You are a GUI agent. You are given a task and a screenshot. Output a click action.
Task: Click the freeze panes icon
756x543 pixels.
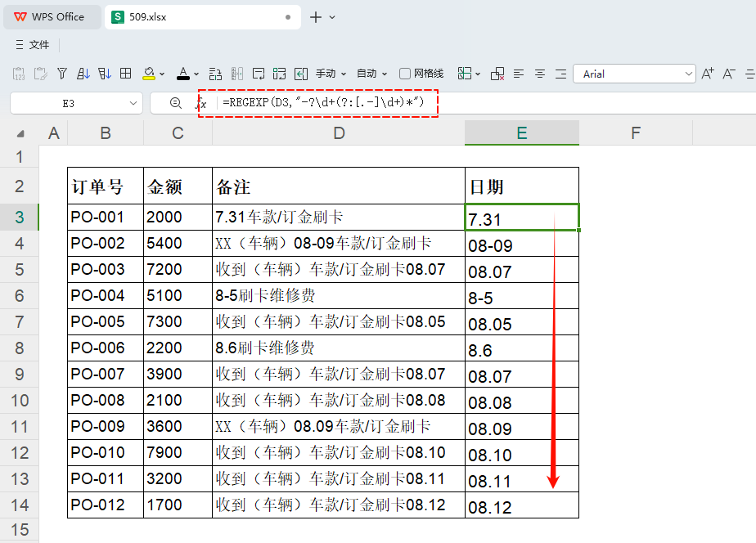(x=464, y=74)
